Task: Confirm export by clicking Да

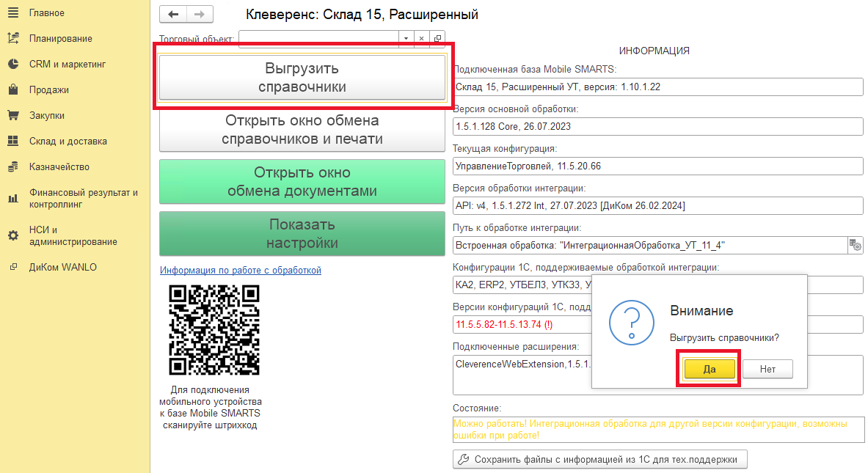Action: (708, 369)
